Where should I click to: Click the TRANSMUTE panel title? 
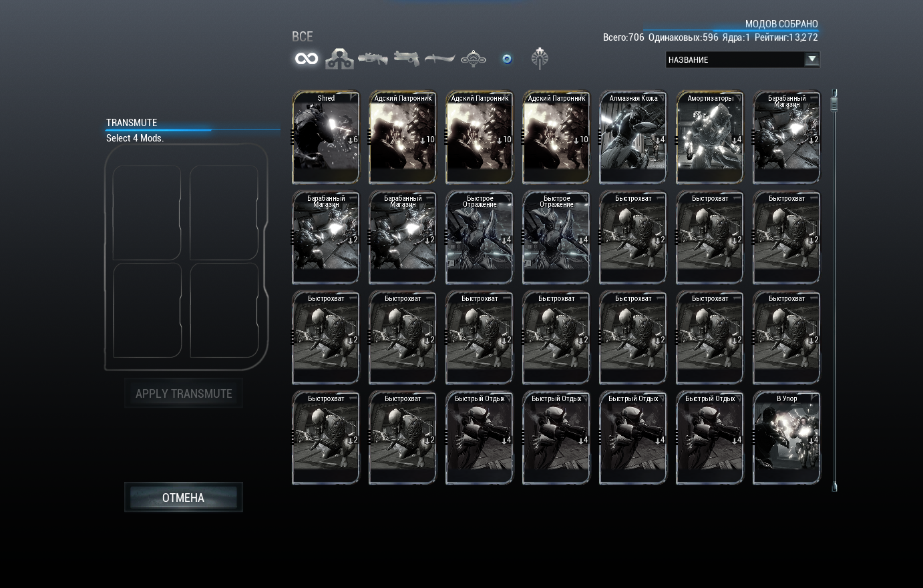132,123
